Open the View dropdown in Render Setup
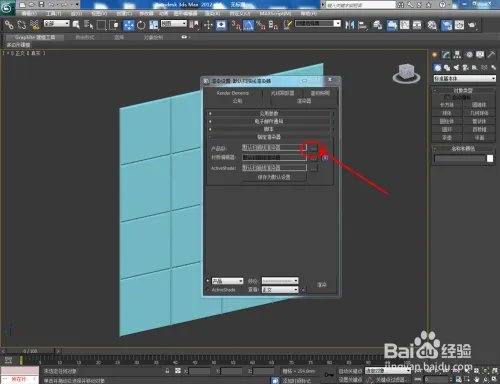 tap(280, 290)
